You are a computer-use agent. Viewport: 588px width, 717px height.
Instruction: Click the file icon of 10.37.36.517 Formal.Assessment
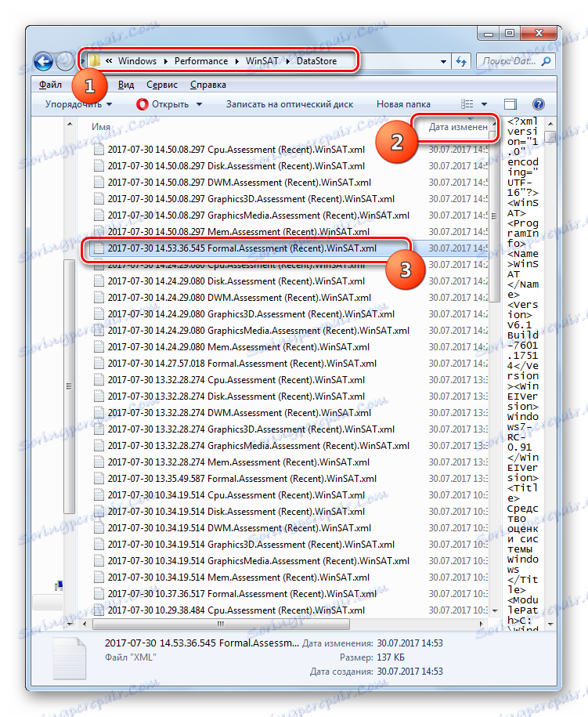point(98,594)
